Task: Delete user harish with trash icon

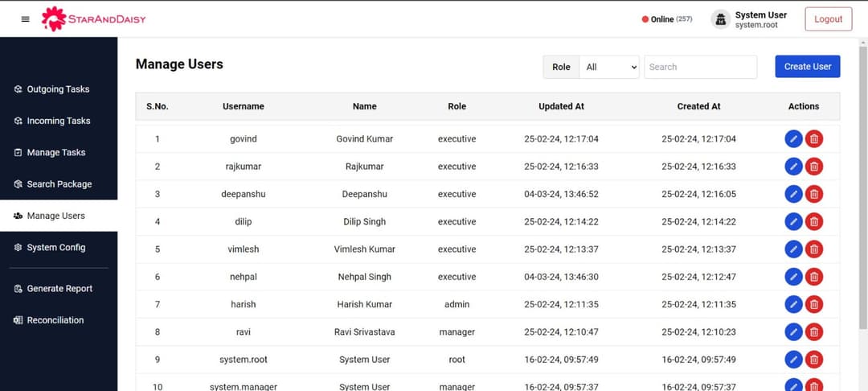Action: point(813,304)
